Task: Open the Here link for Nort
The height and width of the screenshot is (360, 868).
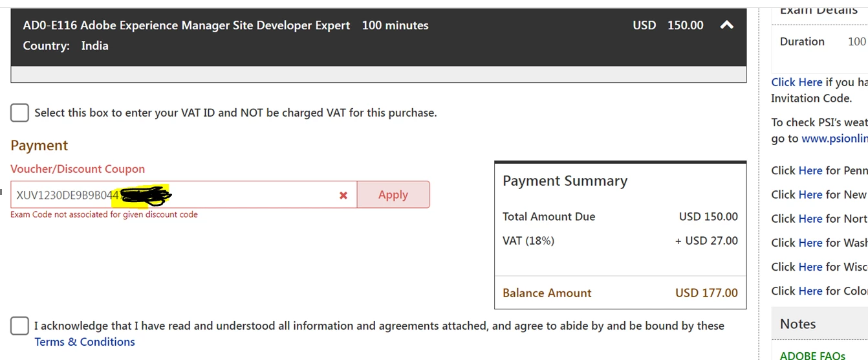Action: tap(810, 219)
